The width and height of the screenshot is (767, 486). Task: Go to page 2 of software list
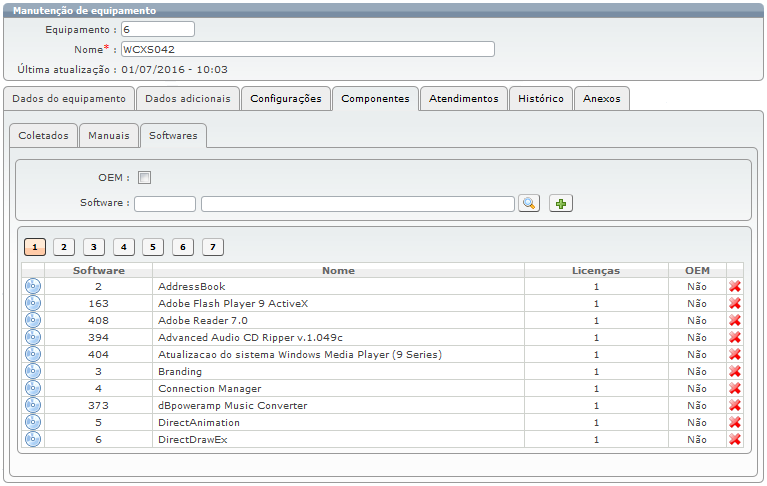tap(65, 247)
